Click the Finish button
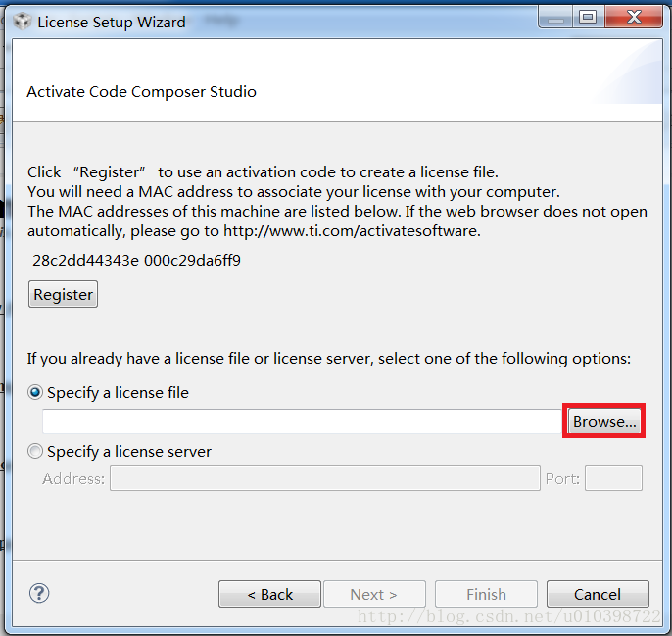Image resolution: width=672 pixels, height=636 pixels. point(486,594)
